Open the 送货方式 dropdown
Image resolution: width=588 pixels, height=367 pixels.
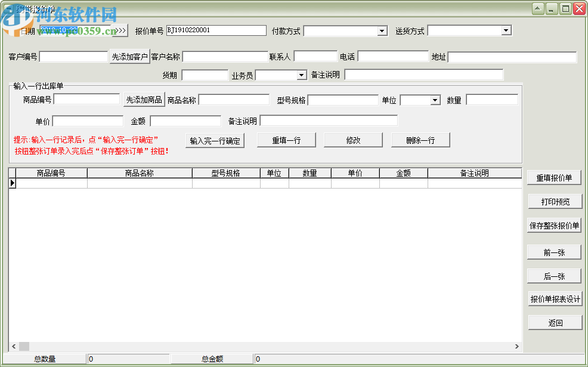tap(506, 30)
